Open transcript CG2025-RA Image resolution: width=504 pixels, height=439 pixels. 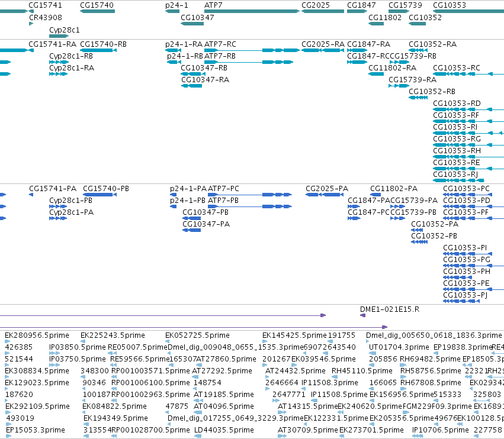[323, 50]
